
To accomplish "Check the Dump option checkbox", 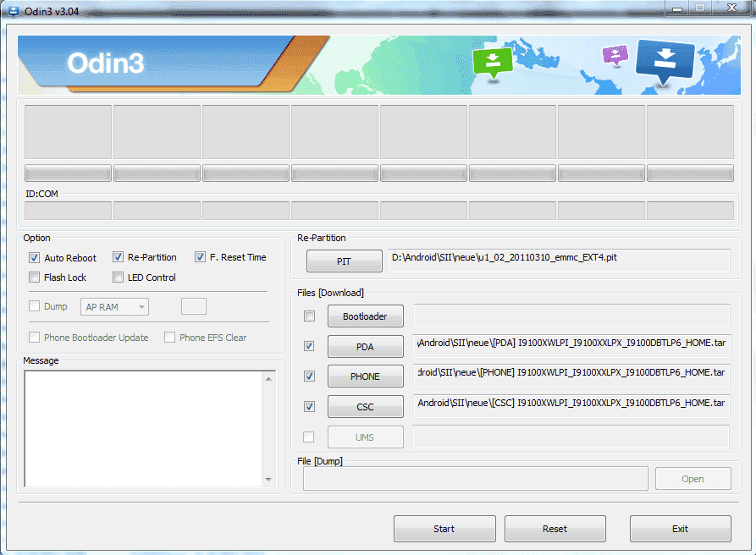I will click(x=34, y=306).
